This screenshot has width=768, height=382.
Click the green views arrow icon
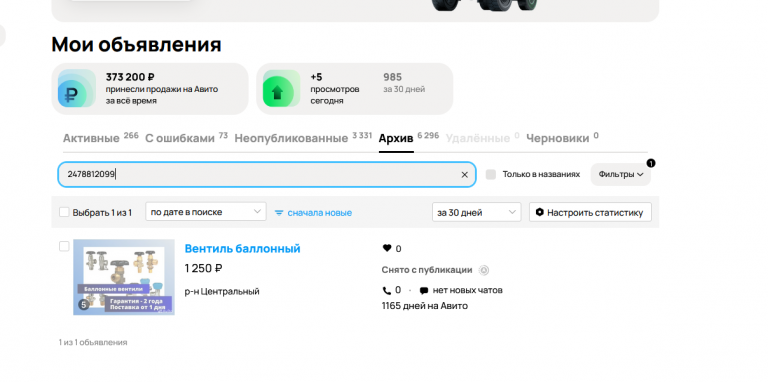pos(281,88)
